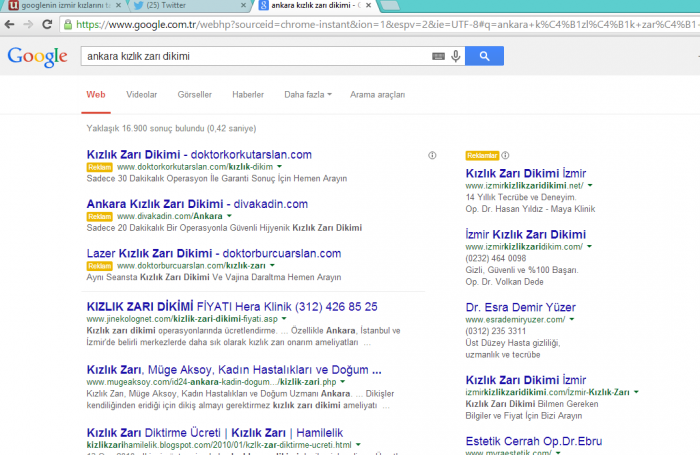Expand arrow next to doktorkorkutarslan.com URL
The height and width of the screenshot is (455, 700).
point(279,167)
